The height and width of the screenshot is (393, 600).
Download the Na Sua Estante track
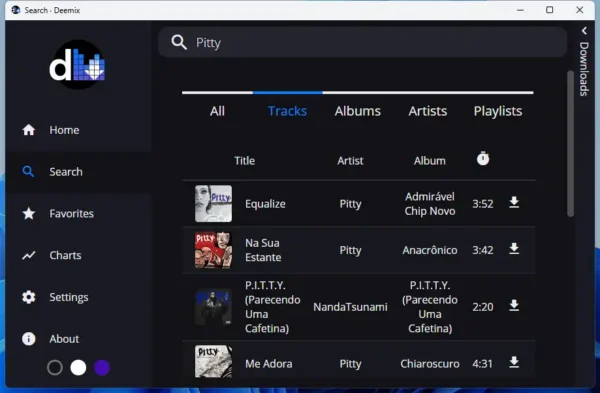[514, 249]
